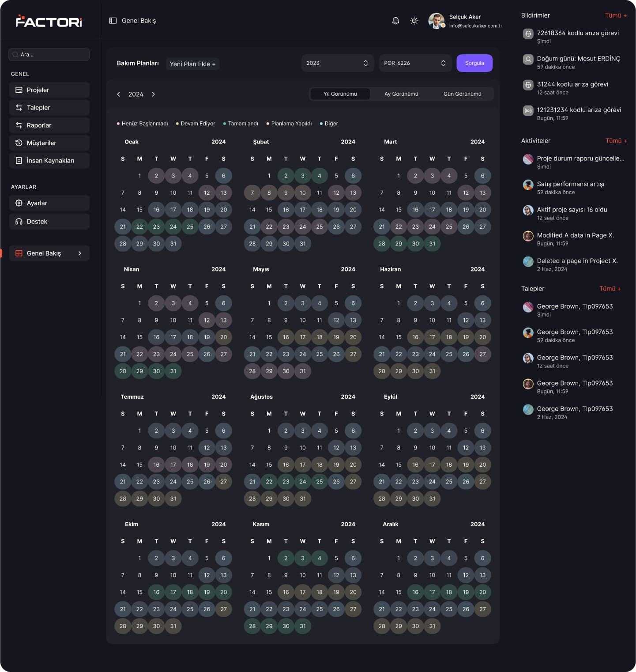Screen dimensions: 636x672
Task: Open Müşteriler from the sidebar
Action: click(49, 143)
